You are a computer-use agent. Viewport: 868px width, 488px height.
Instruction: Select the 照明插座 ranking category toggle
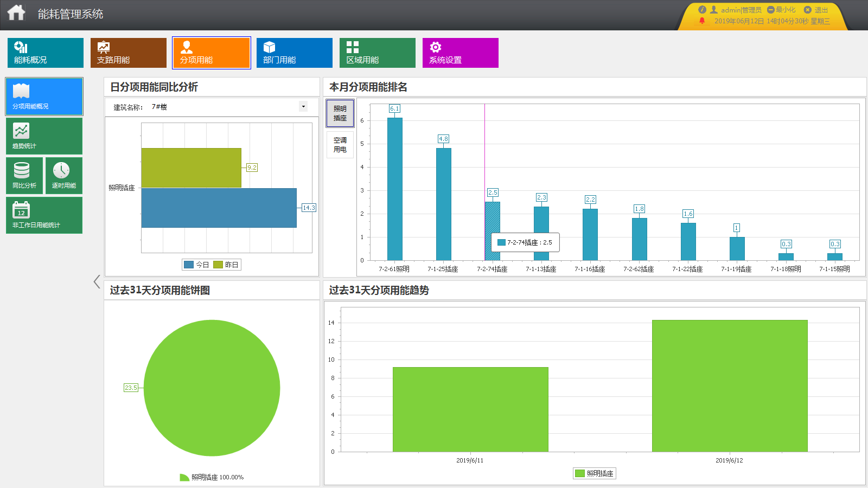point(340,113)
